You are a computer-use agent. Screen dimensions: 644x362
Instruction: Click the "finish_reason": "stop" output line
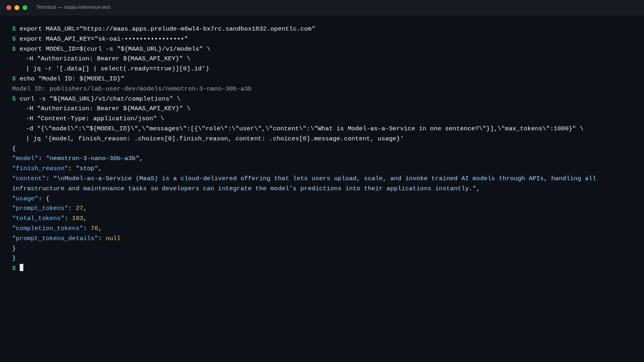click(x=57, y=169)
